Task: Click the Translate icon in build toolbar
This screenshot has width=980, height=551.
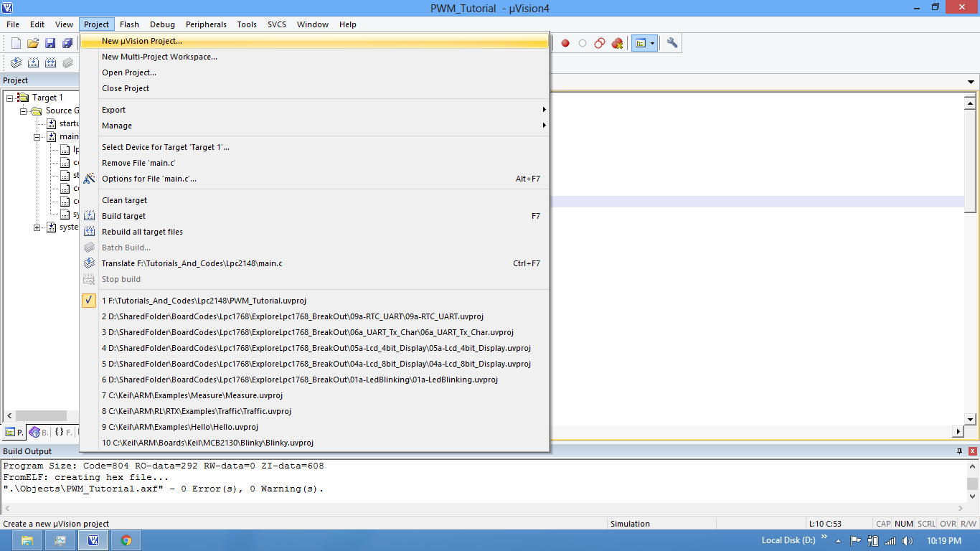Action: click(16, 62)
